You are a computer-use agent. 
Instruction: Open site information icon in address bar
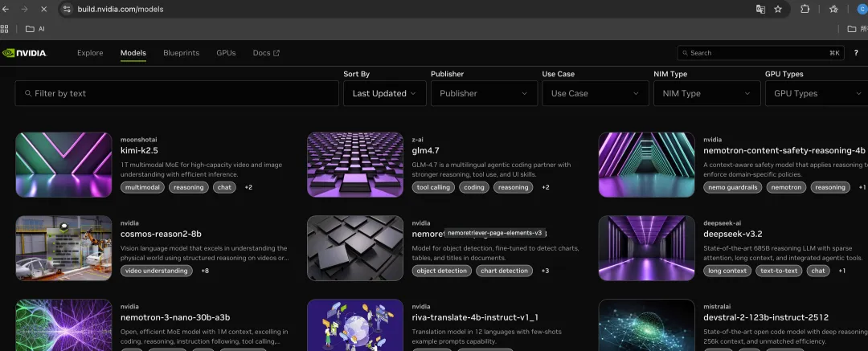pyautogui.click(x=67, y=9)
